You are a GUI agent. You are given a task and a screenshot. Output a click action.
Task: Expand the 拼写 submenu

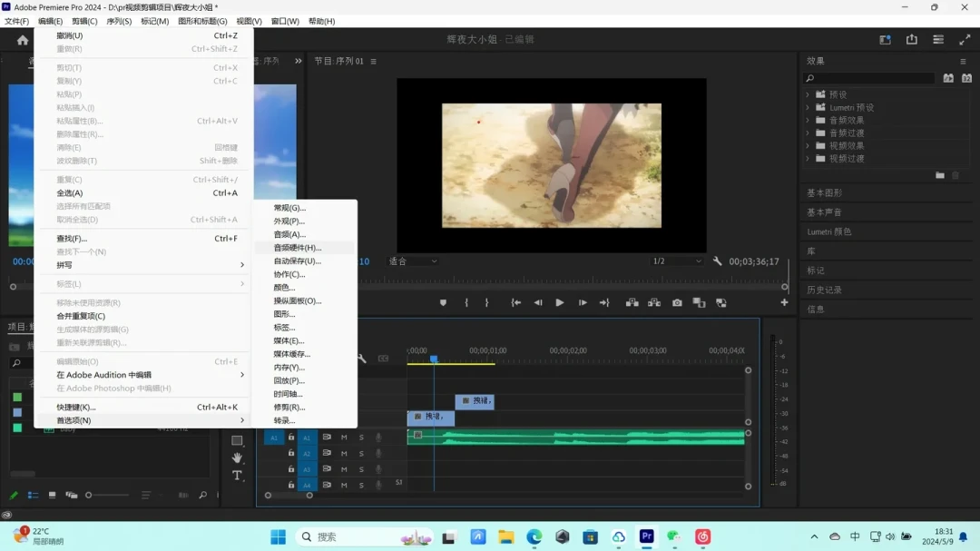point(145,265)
